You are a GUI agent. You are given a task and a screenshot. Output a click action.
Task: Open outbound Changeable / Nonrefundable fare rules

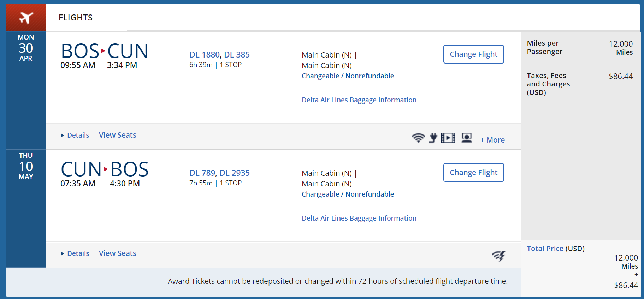point(348,76)
